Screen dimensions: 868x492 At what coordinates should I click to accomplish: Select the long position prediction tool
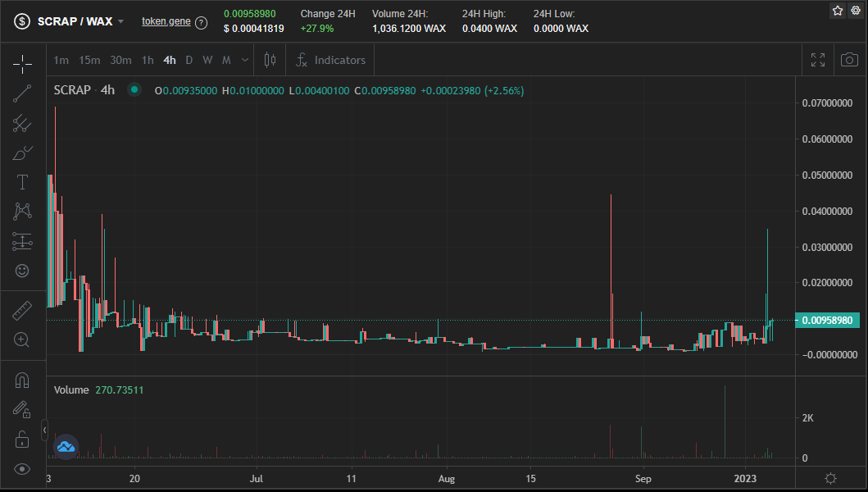(x=22, y=241)
